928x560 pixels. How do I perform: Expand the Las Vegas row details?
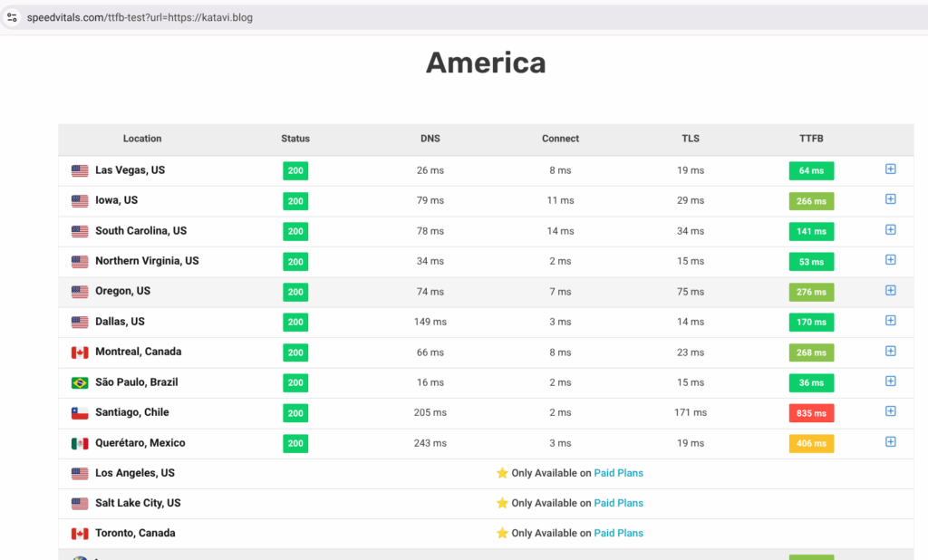coord(890,169)
